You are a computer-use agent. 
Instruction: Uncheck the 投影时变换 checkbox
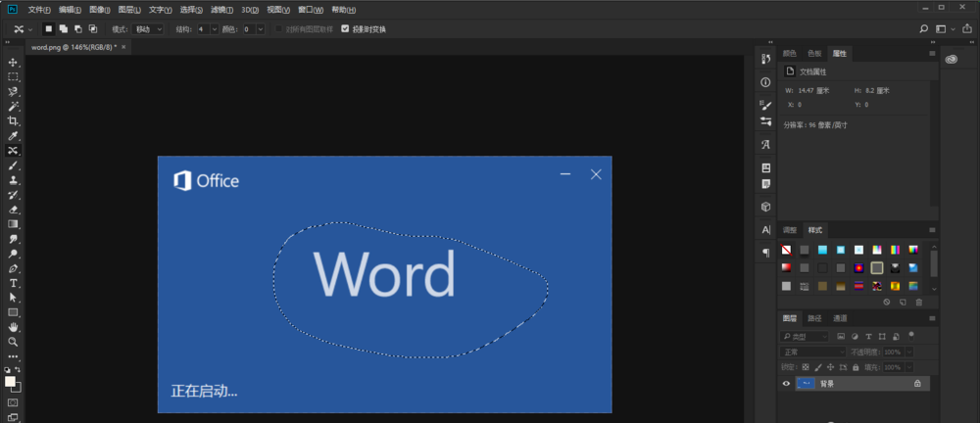[x=345, y=29]
